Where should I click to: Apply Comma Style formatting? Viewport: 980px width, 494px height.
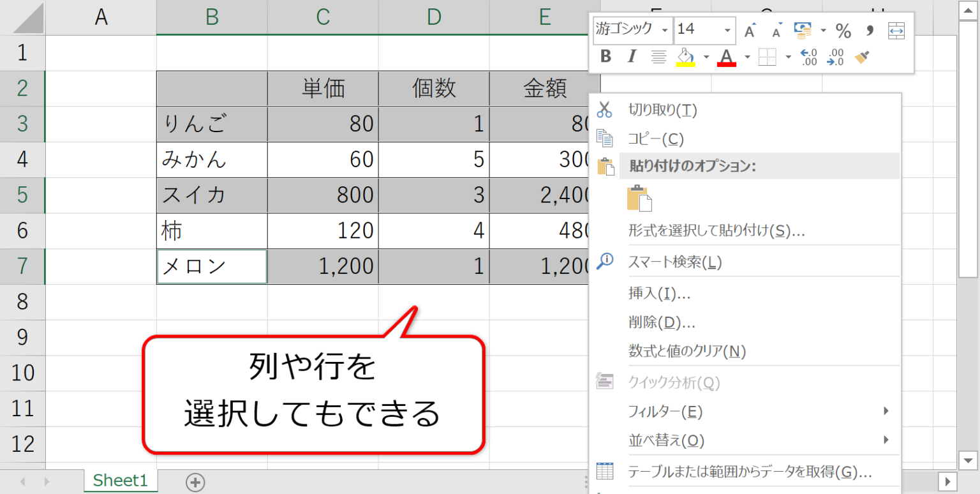870,30
